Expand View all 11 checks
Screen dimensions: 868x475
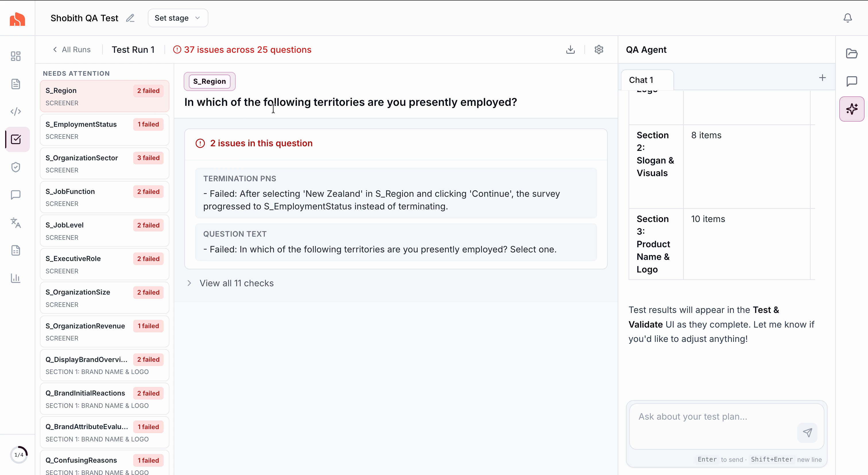coord(236,283)
